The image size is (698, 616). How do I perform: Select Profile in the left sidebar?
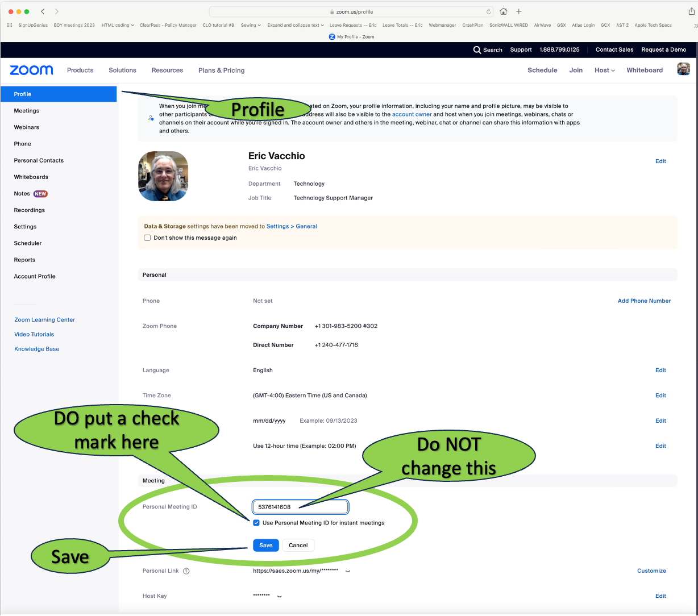[59, 94]
